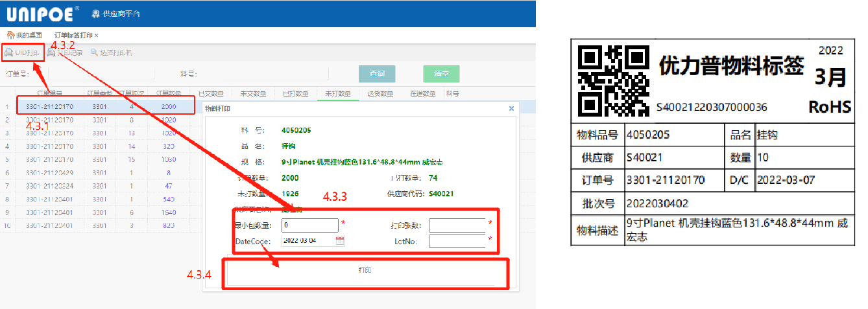Click the QR code on material label
The height and width of the screenshot is (309, 868).
613,80
